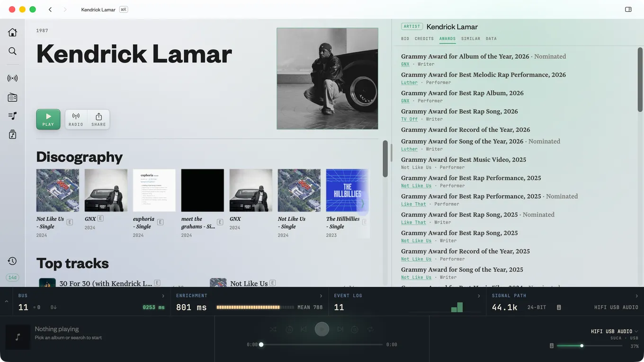Open Not Like Us link under Record of the Year 2025
This screenshot has height=362, width=644.
416,259
